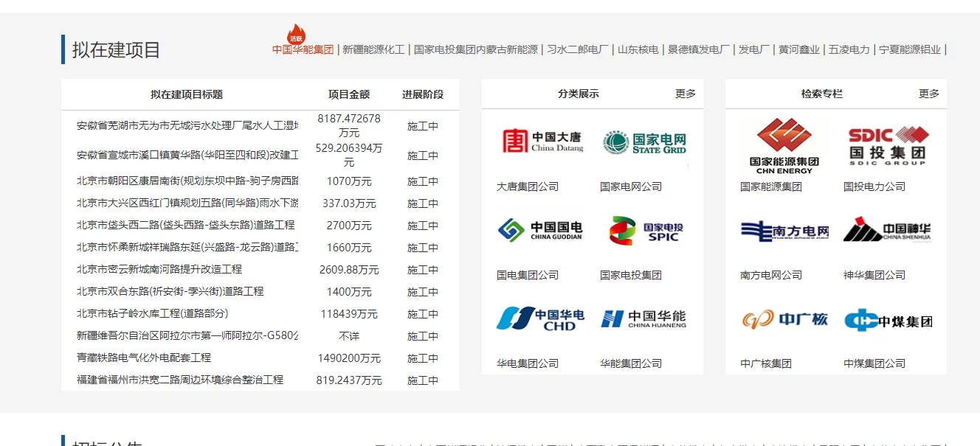
Task: Open the SPIC logo
Action: pyautogui.click(x=646, y=231)
